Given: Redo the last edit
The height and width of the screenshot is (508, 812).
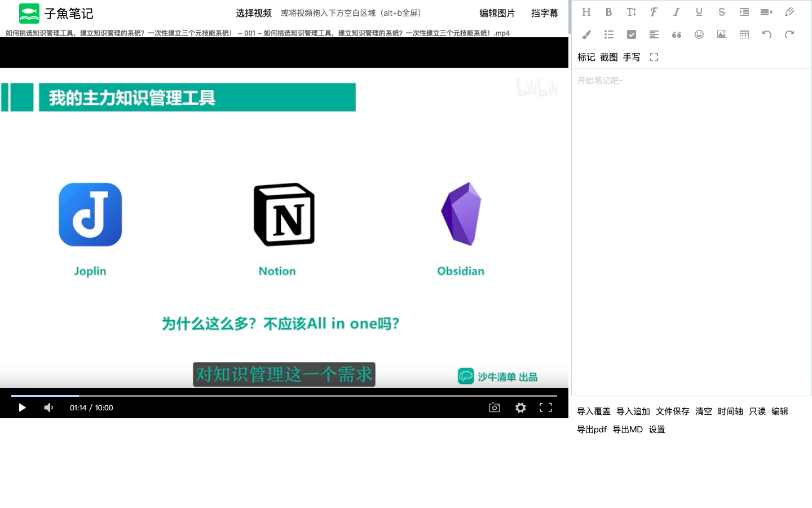Looking at the screenshot, I should pyautogui.click(x=789, y=34).
